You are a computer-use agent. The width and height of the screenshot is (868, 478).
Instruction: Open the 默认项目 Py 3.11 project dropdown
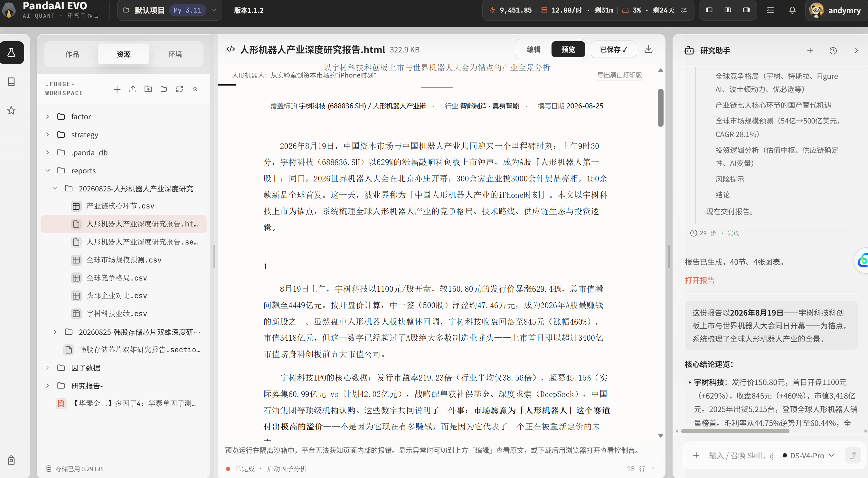pyautogui.click(x=169, y=10)
